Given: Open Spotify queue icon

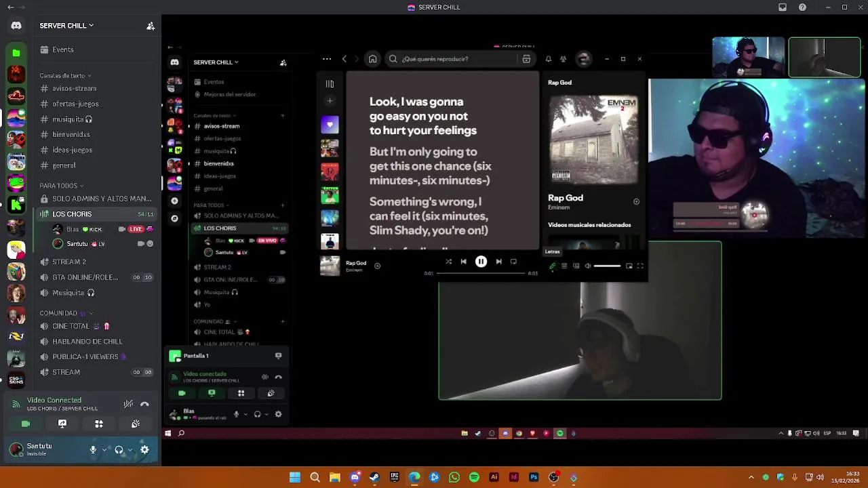Looking at the screenshot, I should [x=564, y=266].
